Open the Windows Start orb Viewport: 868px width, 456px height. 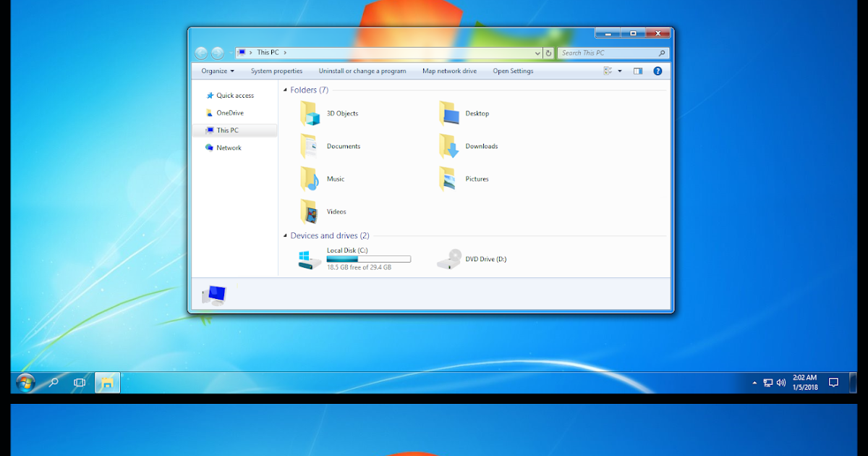tap(25, 382)
